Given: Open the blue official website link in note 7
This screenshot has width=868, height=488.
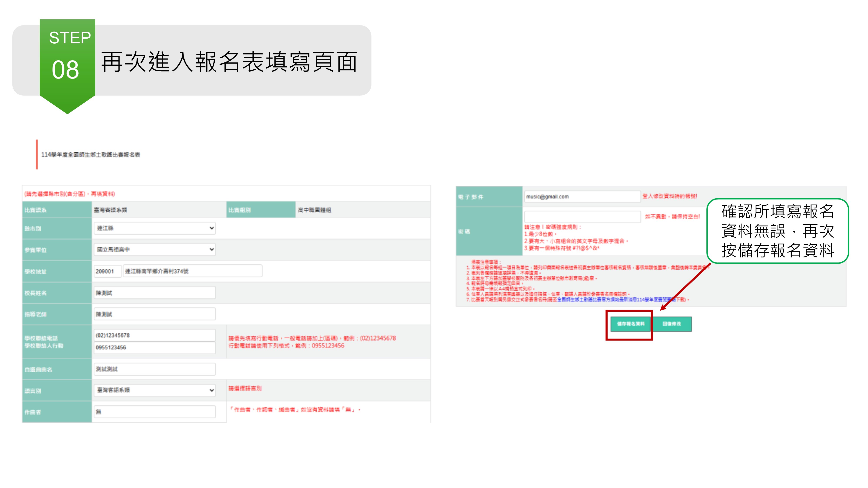Looking at the screenshot, I should pyautogui.click(x=607, y=300).
